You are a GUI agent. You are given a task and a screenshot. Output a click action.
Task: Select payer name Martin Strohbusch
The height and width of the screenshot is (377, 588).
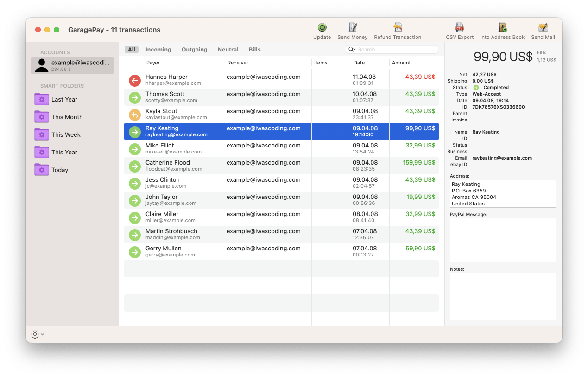coord(171,231)
